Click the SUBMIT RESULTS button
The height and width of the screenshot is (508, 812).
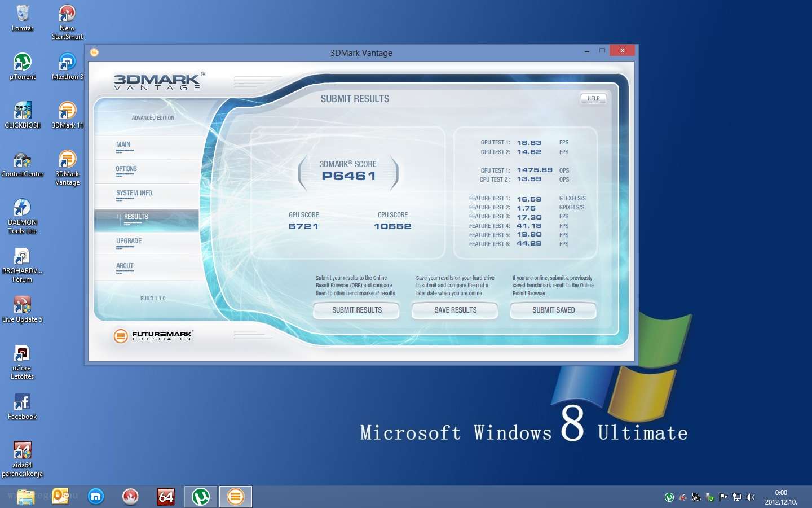point(356,310)
